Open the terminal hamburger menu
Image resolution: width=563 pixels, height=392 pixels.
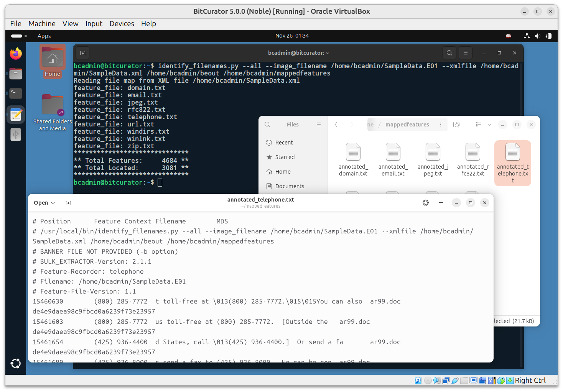466,53
